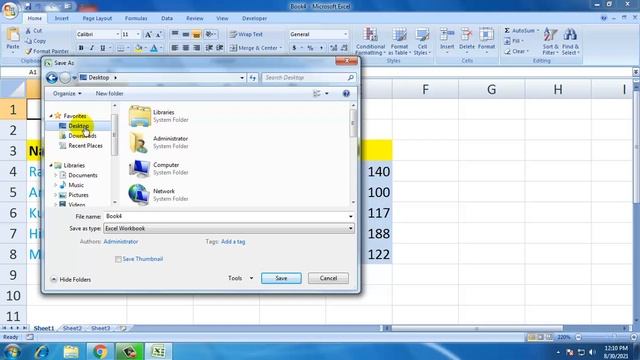Open Google Chrome from the taskbar
The image size is (640, 360).
[100, 351]
